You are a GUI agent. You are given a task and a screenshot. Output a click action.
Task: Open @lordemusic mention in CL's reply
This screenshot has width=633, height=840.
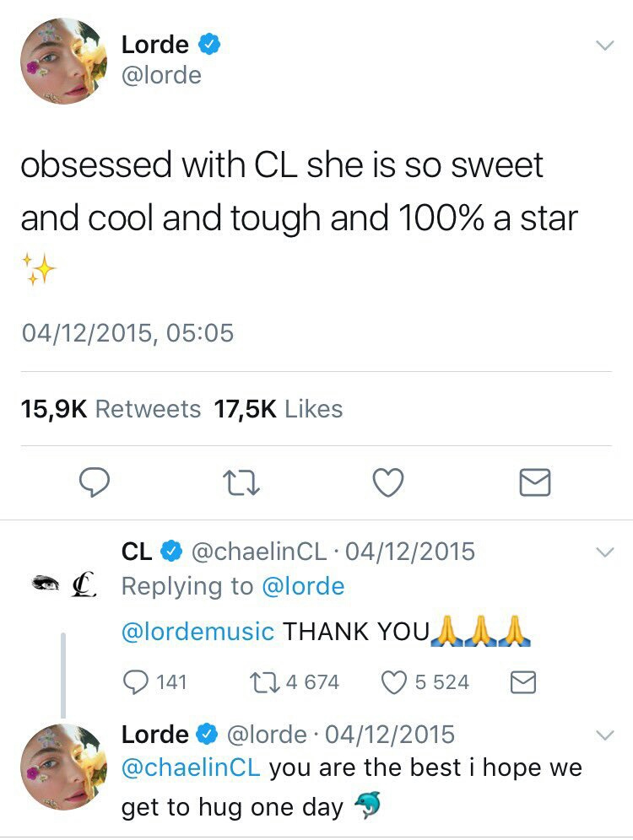point(198,632)
